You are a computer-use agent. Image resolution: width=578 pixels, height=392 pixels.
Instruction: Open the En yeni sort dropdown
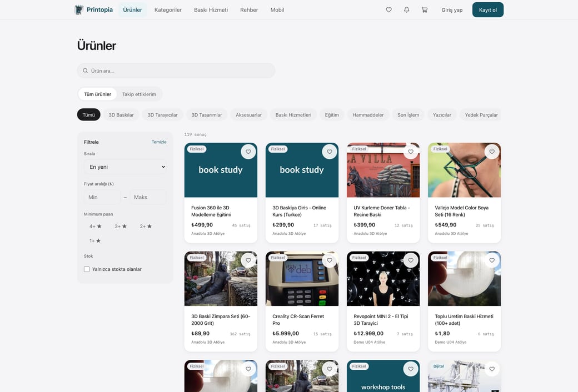pos(126,167)
